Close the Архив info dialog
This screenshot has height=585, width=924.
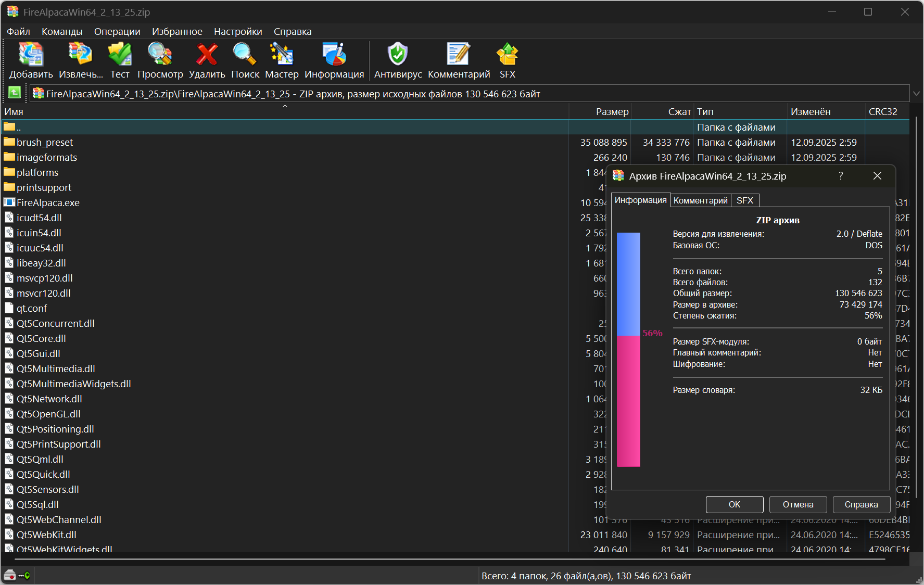(x=877, y=176)
